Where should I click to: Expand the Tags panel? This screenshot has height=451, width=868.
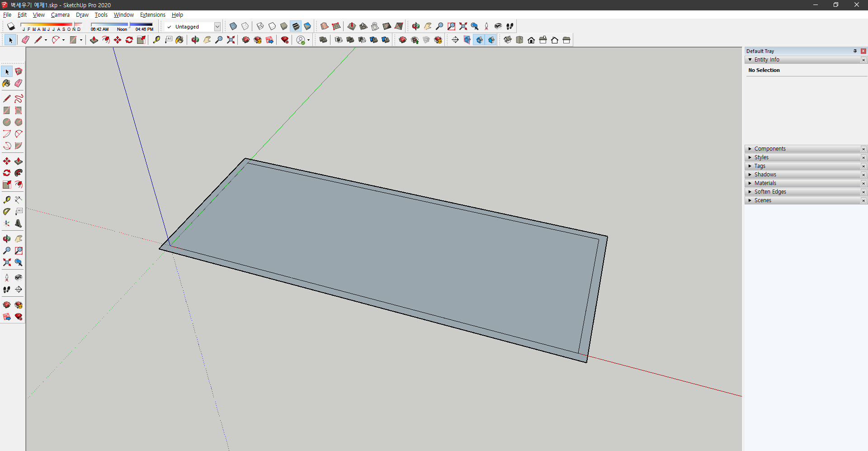[750, 166]
